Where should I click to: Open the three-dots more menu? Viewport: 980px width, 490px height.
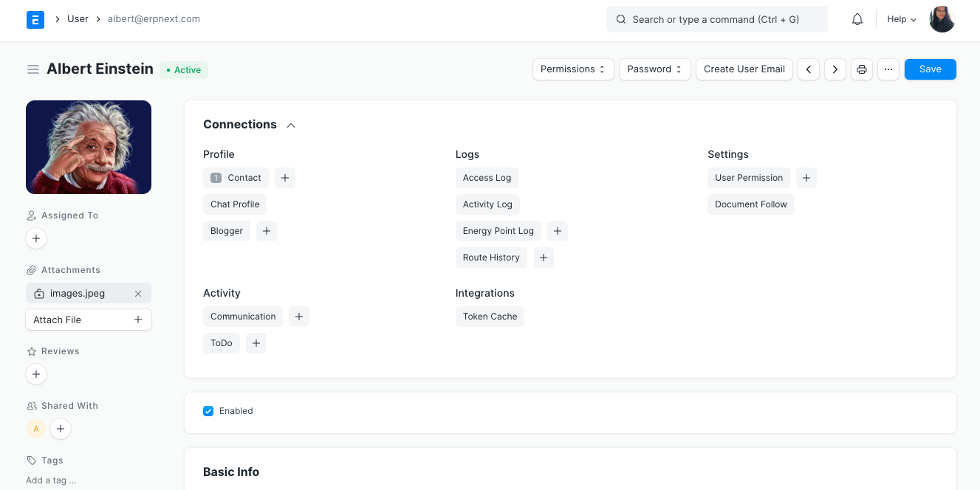click(x=888, y=69)
